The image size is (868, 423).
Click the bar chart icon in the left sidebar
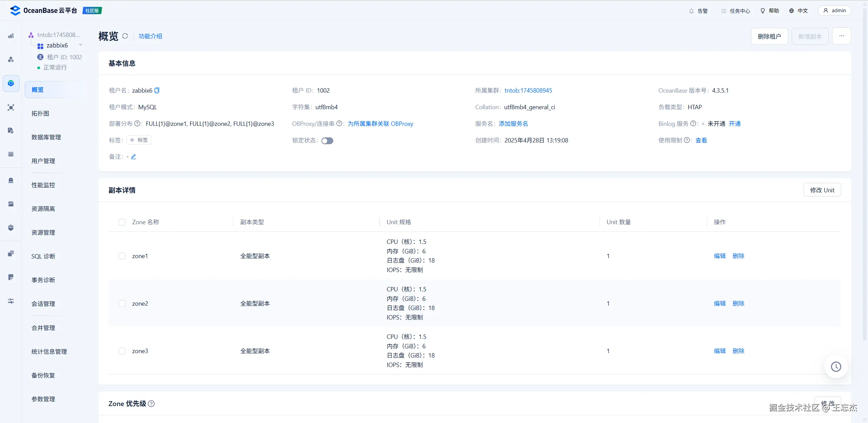[x=11, y=36]
